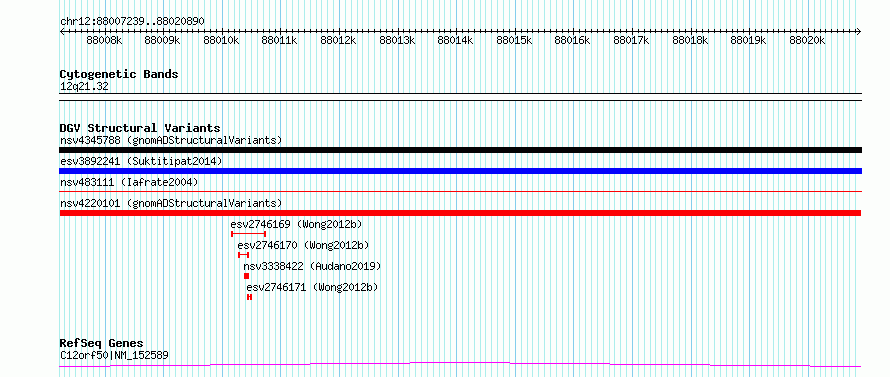Click ruler position 88008k
Screen dimensions: 890x377
pos(104,40)
